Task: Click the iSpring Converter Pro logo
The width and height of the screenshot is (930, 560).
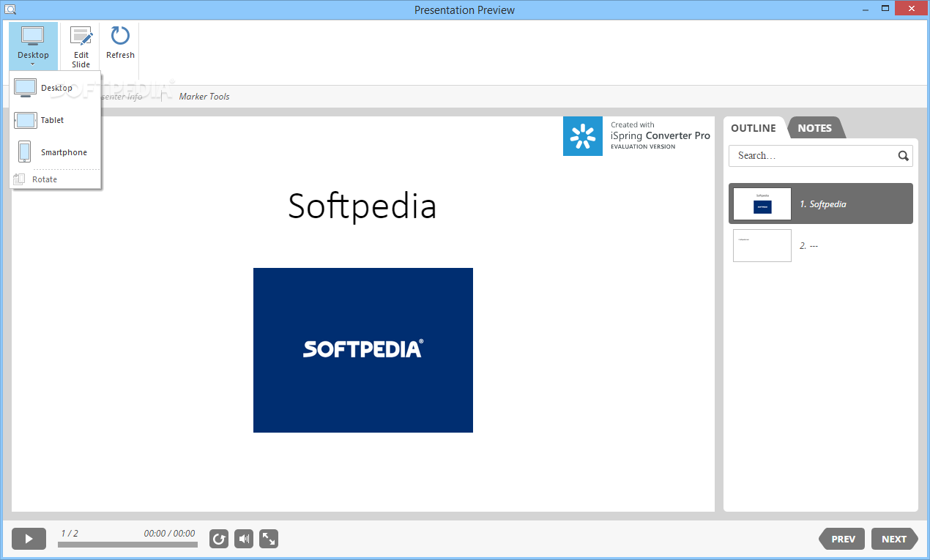Action: click(x=583, y=136)
